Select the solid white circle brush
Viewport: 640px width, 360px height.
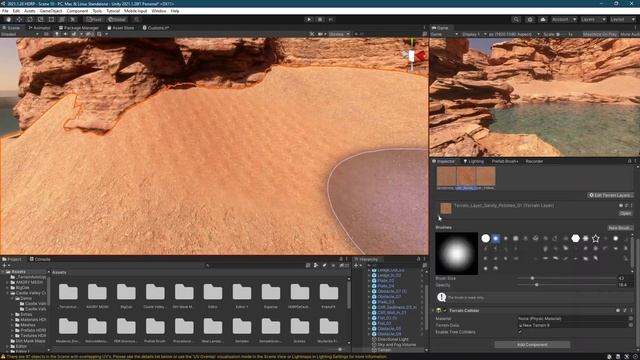point(485,238)
